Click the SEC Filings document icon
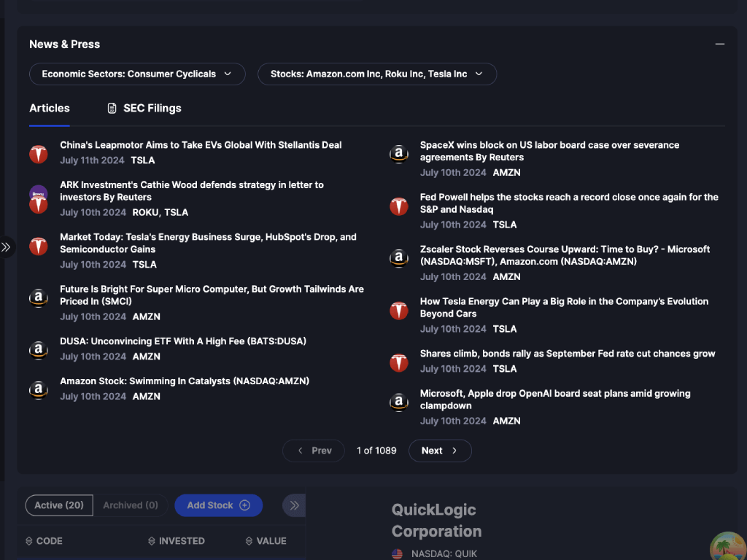 112,108
